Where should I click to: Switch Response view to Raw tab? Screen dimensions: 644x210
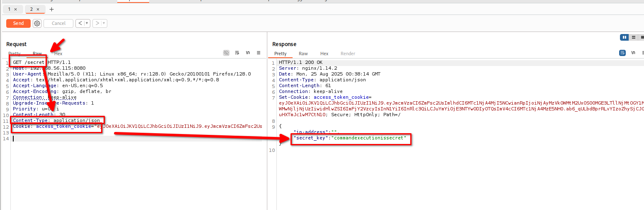[x=303, y=54]
